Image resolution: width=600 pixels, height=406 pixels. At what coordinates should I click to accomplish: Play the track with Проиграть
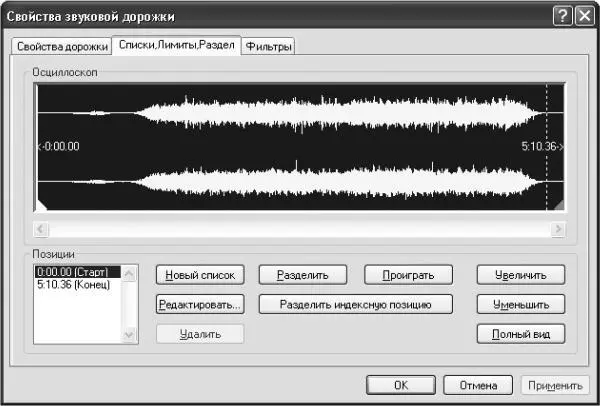point(408,274)
